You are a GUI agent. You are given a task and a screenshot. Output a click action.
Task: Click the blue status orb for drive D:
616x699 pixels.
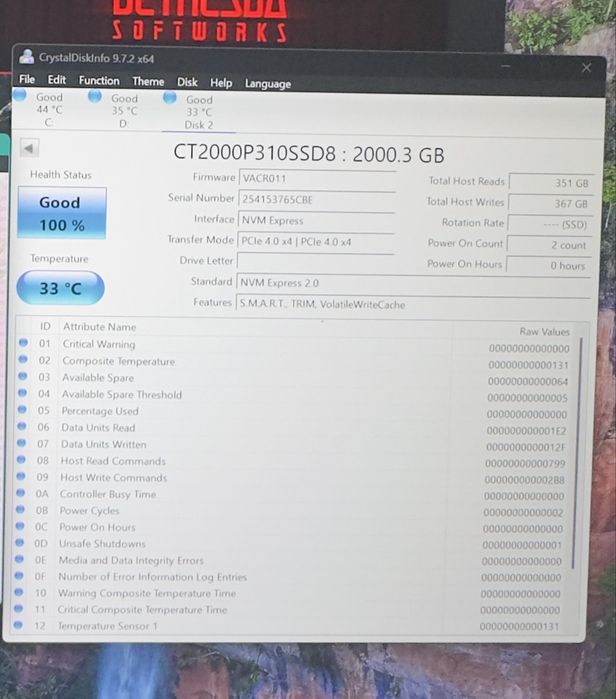(94, 96)
